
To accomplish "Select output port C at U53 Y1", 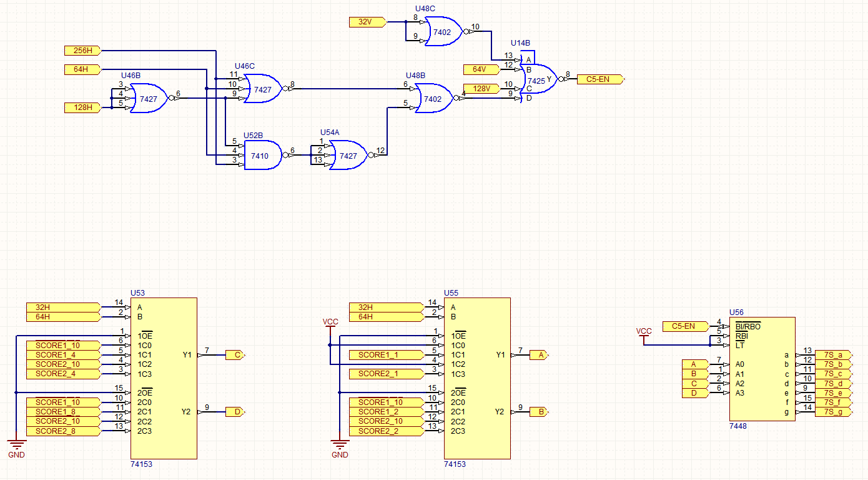I will click(235, 355).
